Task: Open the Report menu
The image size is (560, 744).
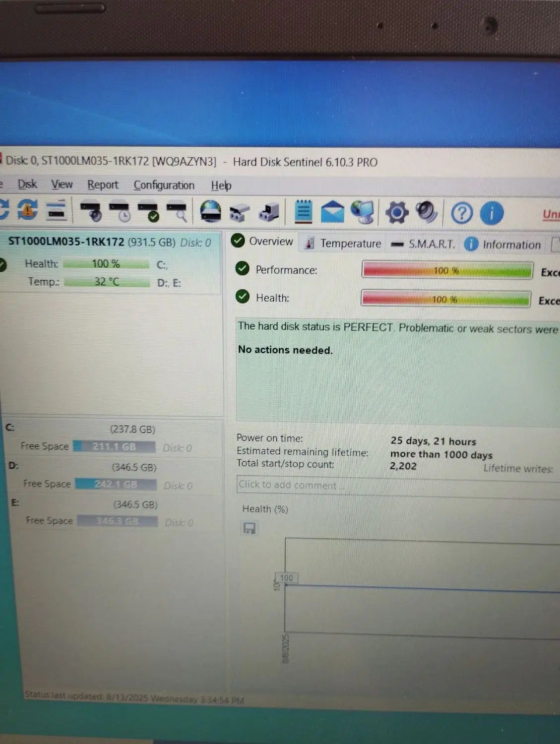Action: point(103,185)
